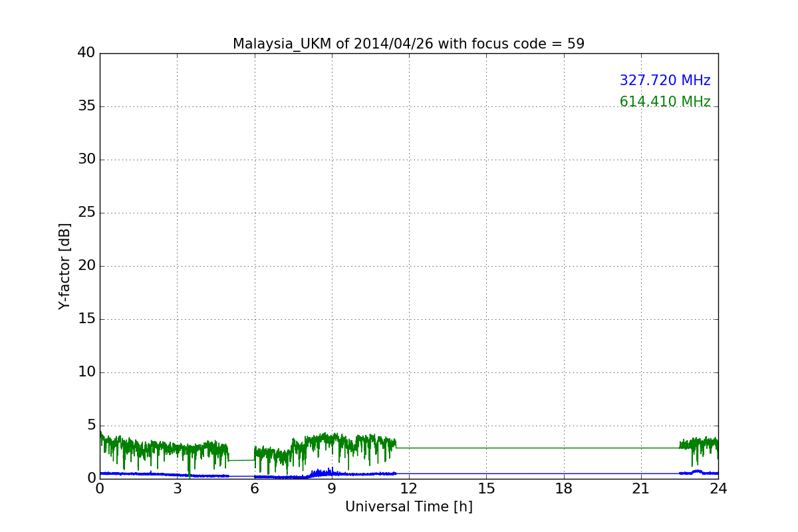Click y-axis tick label 35
This screenshot has width=798, height=532.
pyautogui.click(x=86, y=106)
